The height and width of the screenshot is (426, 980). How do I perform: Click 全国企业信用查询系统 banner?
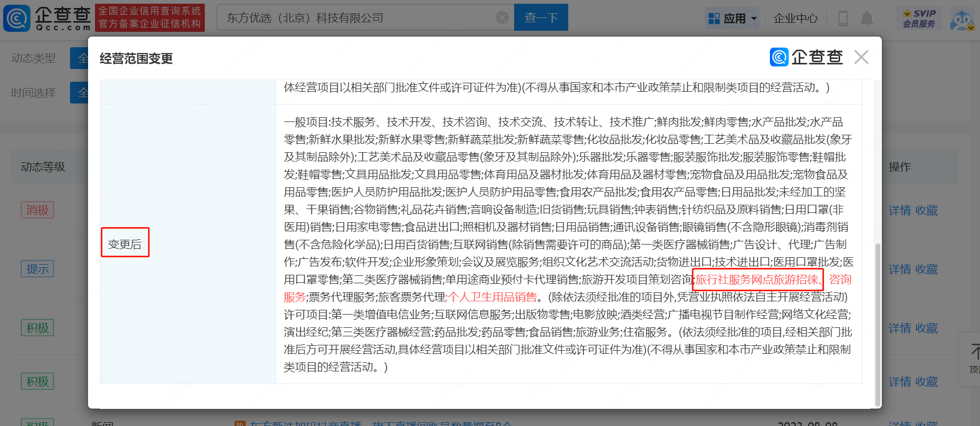tap(150, 18)
